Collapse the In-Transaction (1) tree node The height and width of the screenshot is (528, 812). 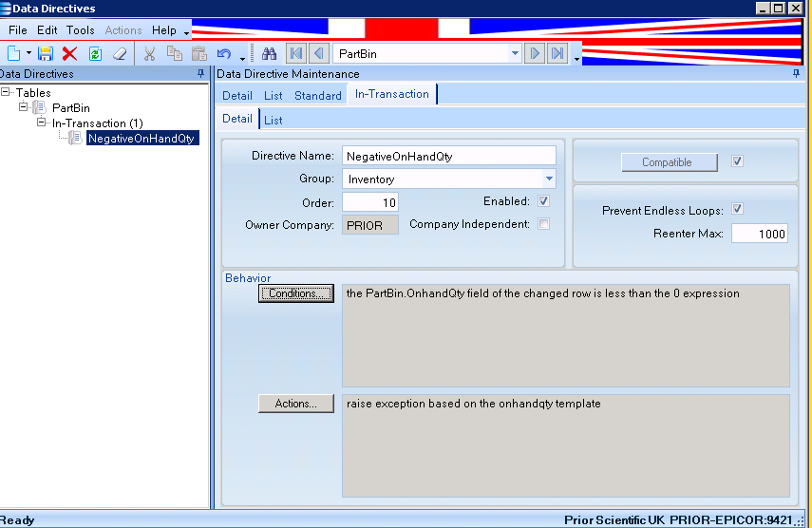click(x=42, y=123)
